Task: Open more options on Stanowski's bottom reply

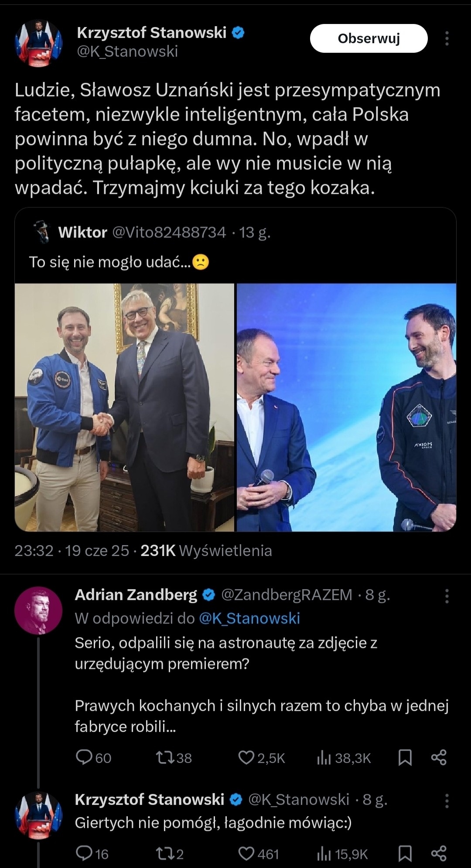Action: 447,800
